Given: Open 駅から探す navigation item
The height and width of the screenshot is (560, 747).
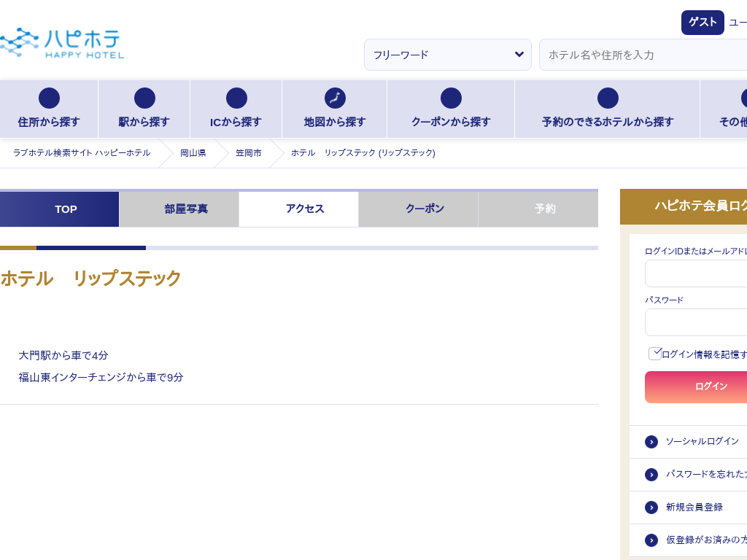Looking at the screenshot, I should pos(144,109).
